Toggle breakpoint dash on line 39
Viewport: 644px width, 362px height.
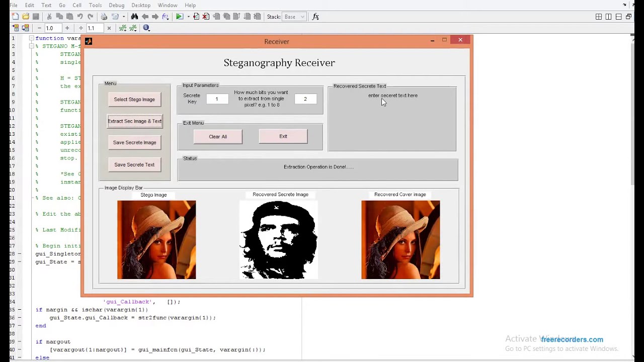point(19,341)
